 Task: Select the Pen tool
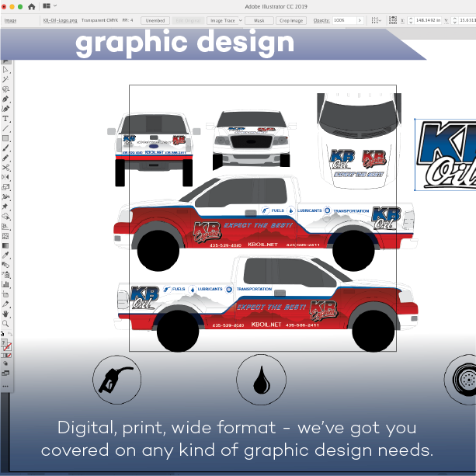(5, 99)
